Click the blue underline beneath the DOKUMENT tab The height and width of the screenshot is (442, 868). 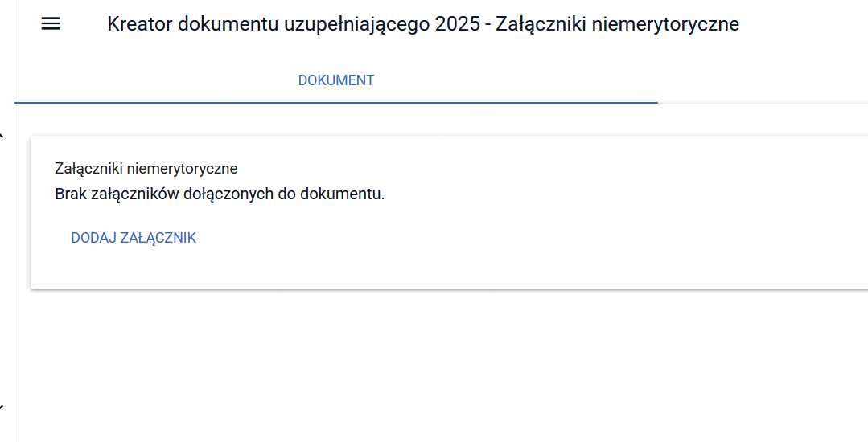click(x=336, y=103)
